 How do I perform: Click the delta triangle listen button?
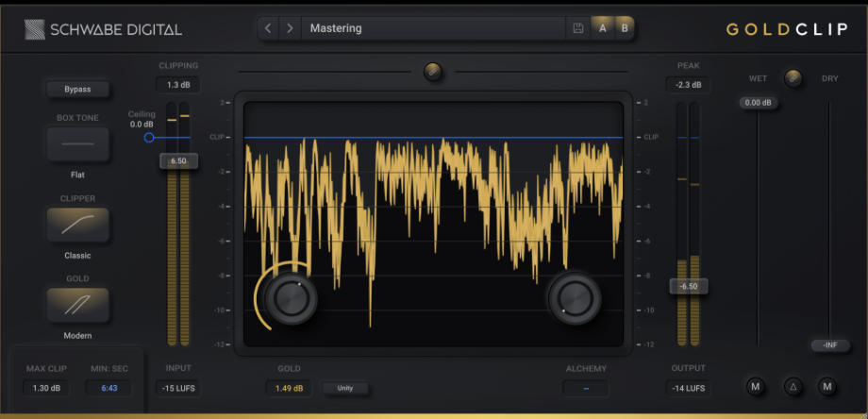(793, 386)
